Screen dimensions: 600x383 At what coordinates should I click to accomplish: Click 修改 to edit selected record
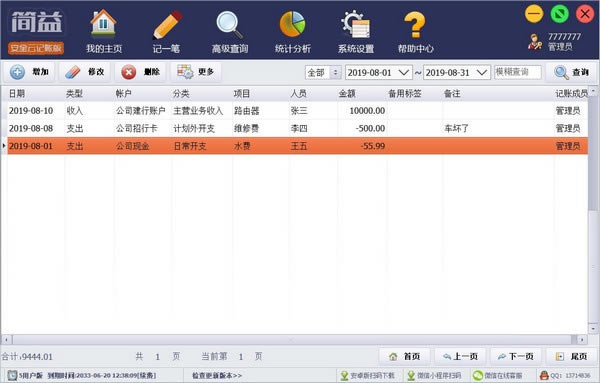(85, 72)
